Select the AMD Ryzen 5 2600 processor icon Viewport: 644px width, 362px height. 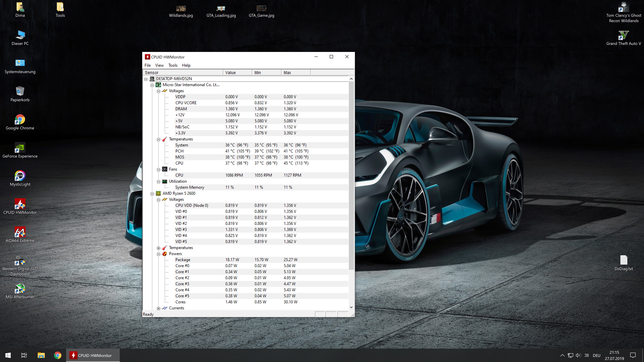coord(158,193)
